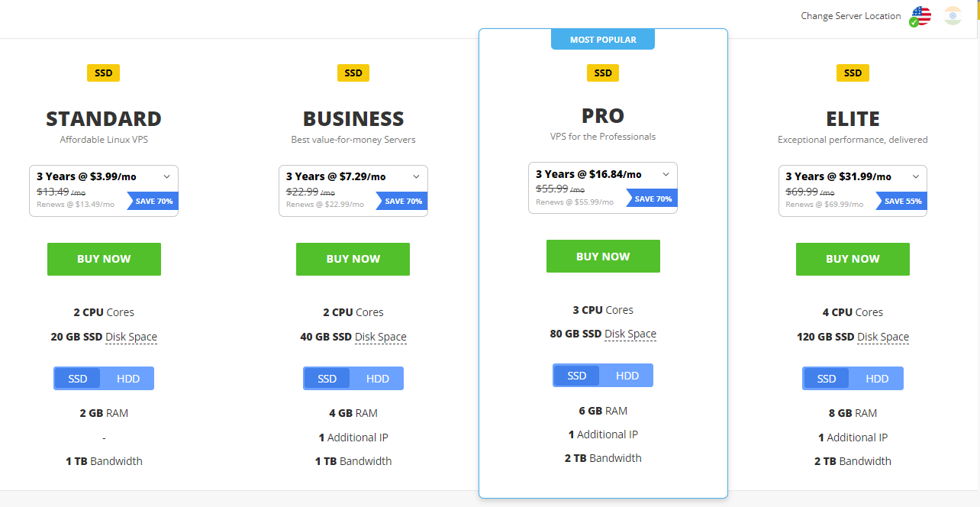This screenshot has width=980, height=507.
Task: Switch BUSINESS plan storage to HDD
Action: coord(378,379)
